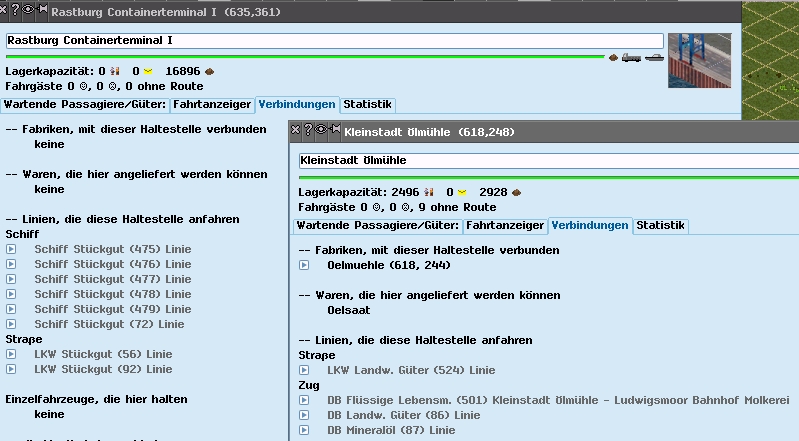The width and height of the screenshot is (799, 441).
Task: Switch to Statistik tab in Rastburg window
Action: coord(368,104)
